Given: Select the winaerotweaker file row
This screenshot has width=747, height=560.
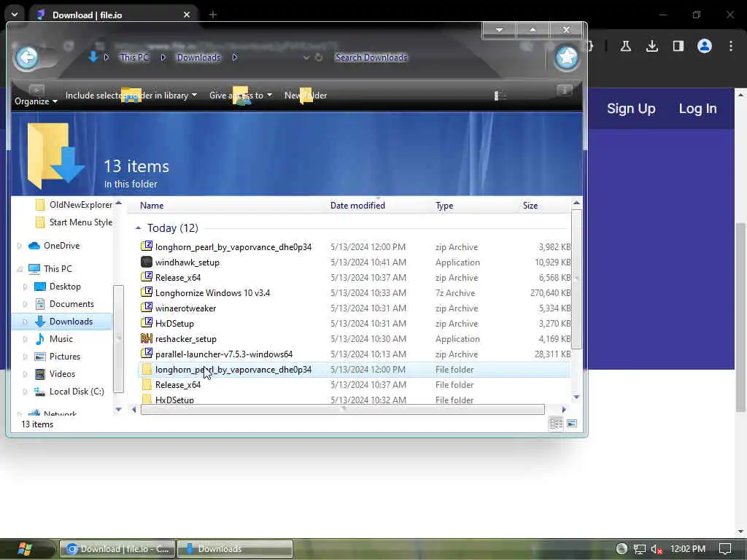Looking at the screenshot, I should (x=354, y=308).
